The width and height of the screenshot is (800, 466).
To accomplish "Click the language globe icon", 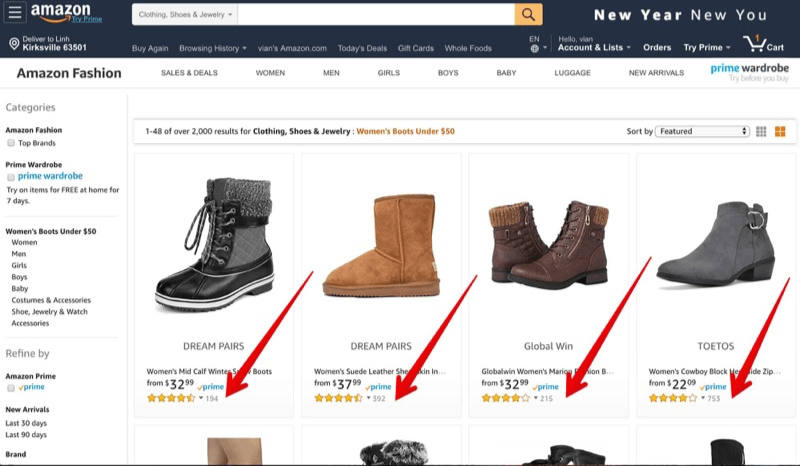I will (x=534, y=49).
